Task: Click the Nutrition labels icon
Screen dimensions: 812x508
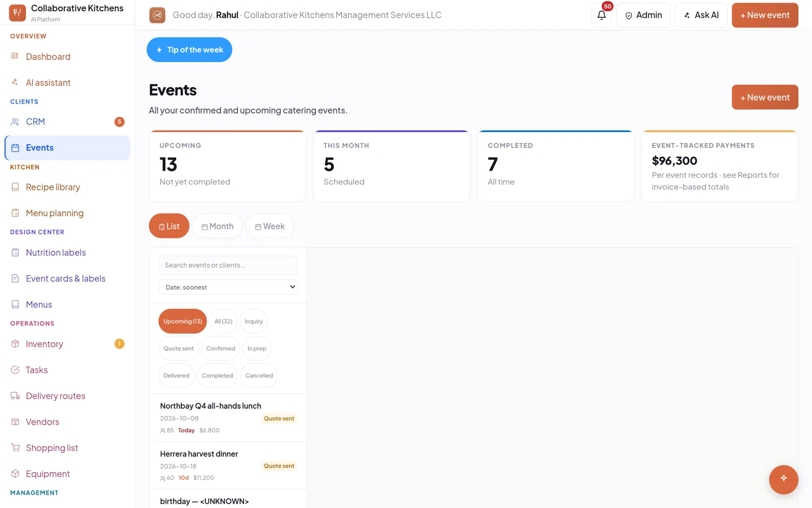Action: [15, 252]
